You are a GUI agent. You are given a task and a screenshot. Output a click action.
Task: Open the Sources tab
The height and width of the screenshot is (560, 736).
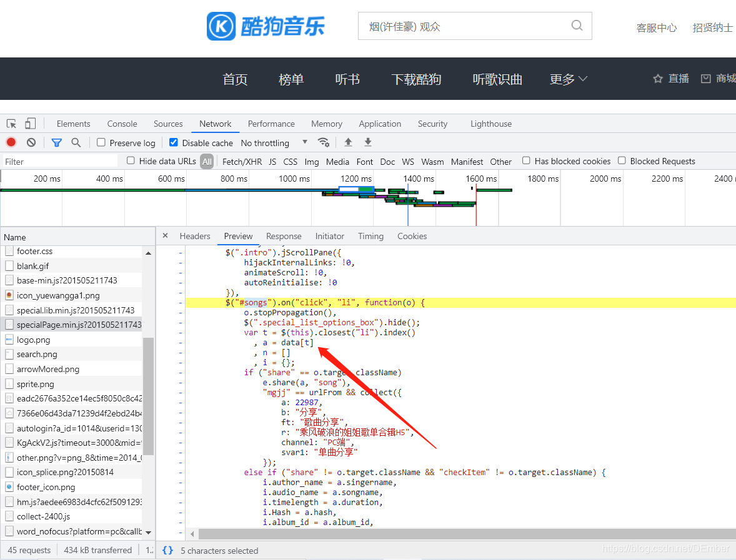click(x=168, y=124)
